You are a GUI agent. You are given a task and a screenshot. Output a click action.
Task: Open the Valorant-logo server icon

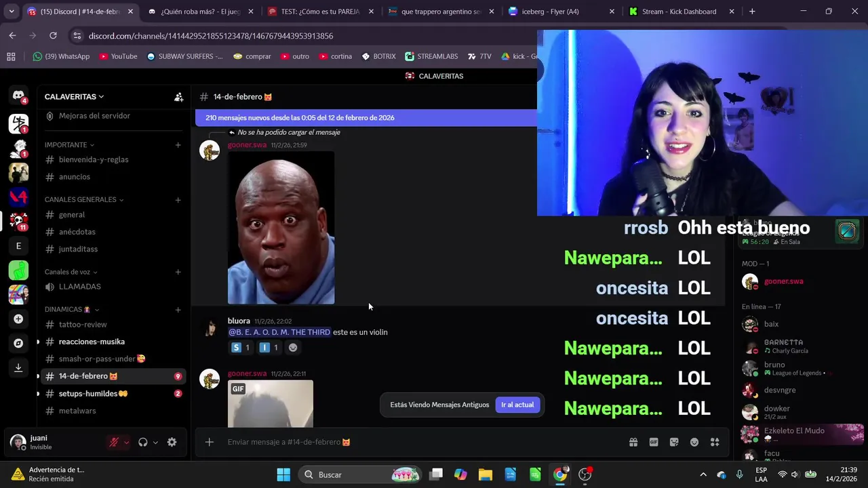18,197
